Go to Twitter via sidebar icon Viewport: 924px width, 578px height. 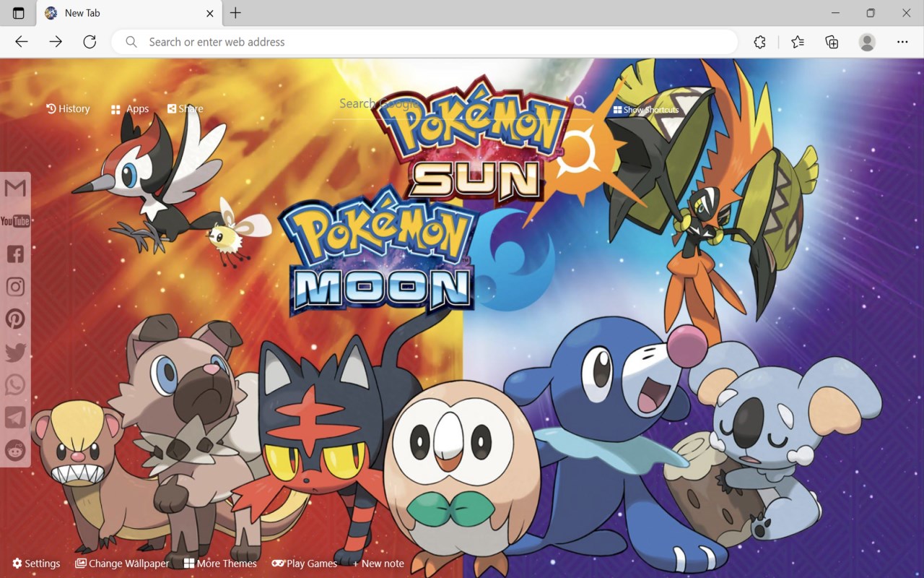point(15,353)
